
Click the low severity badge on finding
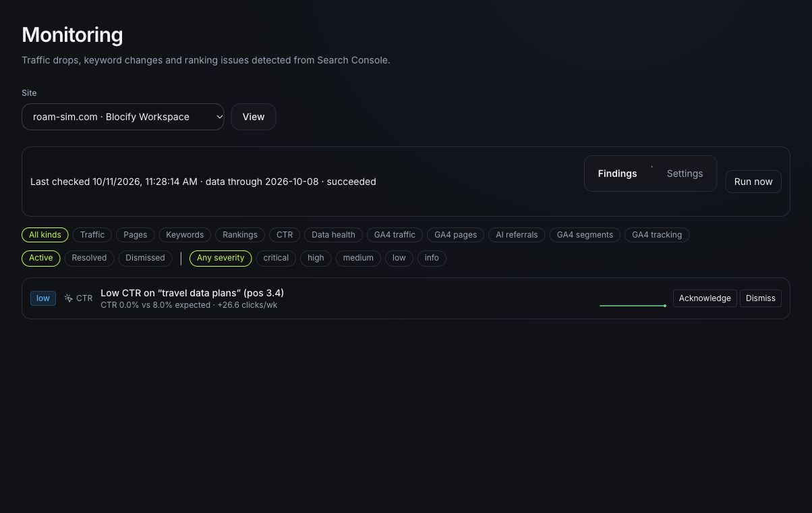tap(43, 298)
